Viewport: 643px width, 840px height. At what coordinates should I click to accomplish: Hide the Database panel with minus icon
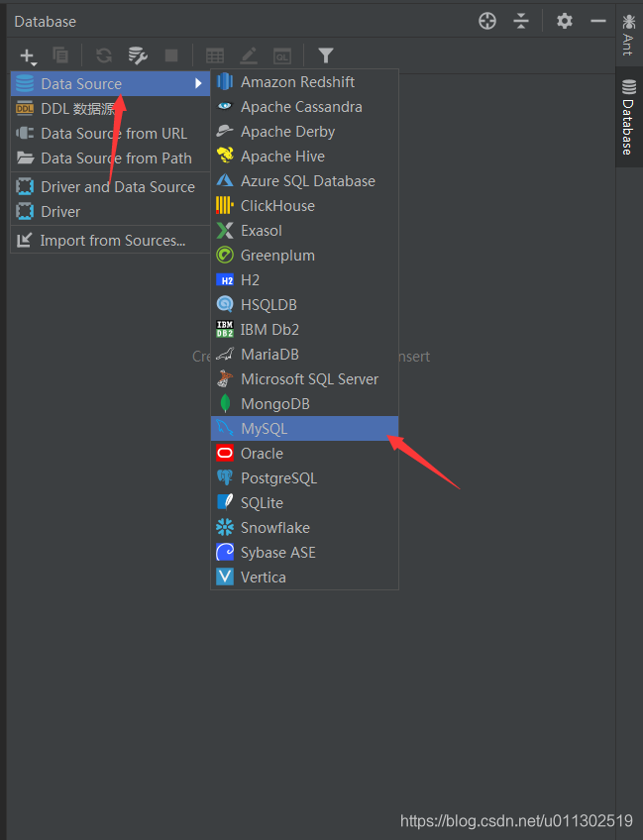tap(598, 22)
